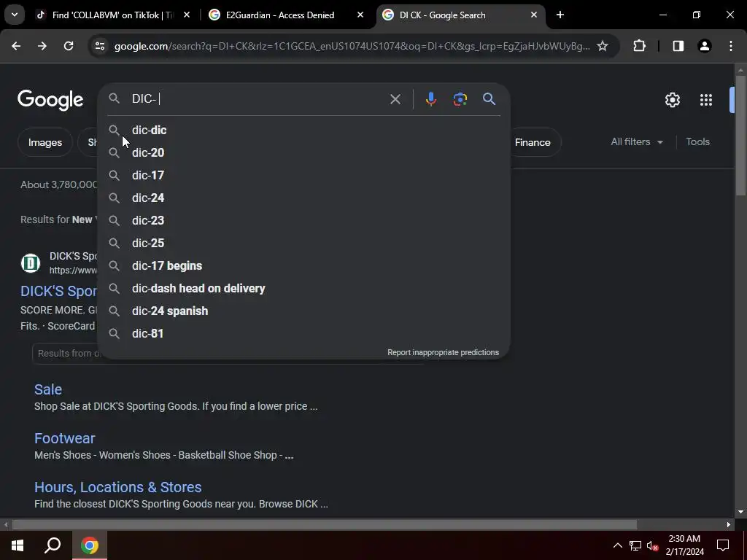Choose the dic-81 suggestion
This screenshot has height=560, width=747.
[303, 333]
